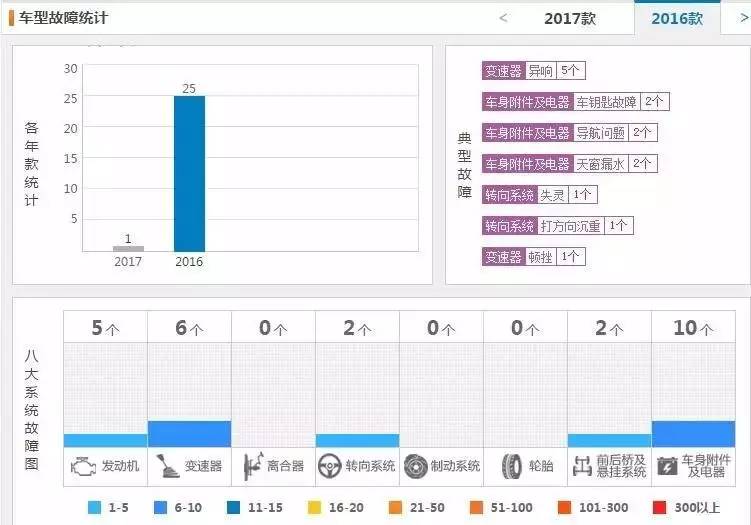The image size is (751, 525).
Task: Click the battery icon for 车身附件及电器
Action: click(x=667, y=466)
